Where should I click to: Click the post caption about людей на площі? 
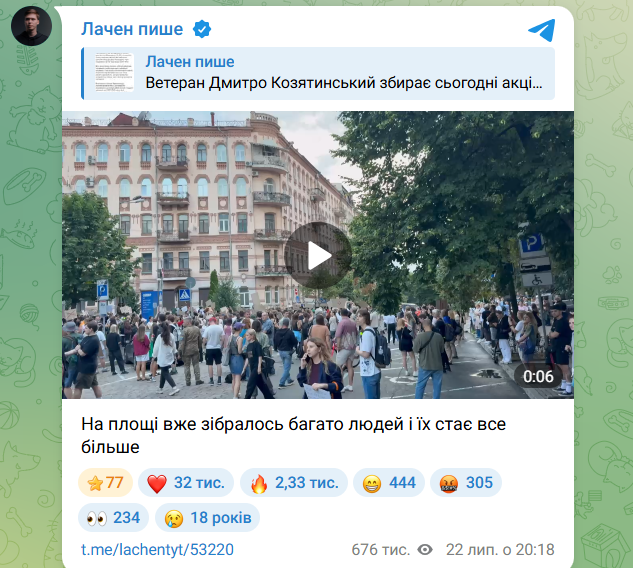(293, 436)
